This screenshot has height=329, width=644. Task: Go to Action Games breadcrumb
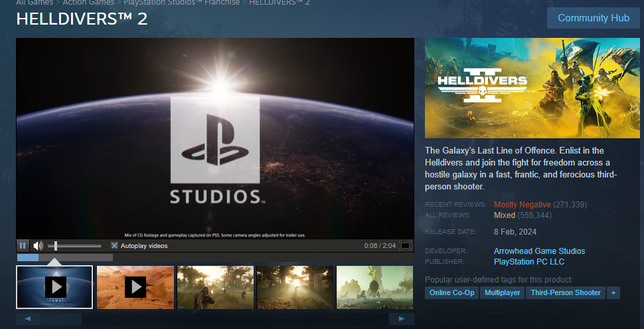(88, 3)
